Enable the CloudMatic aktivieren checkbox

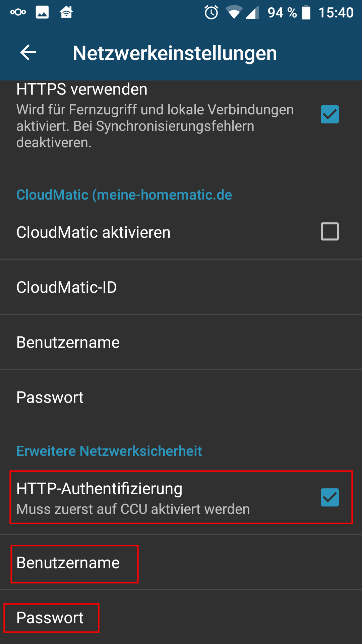330,231
